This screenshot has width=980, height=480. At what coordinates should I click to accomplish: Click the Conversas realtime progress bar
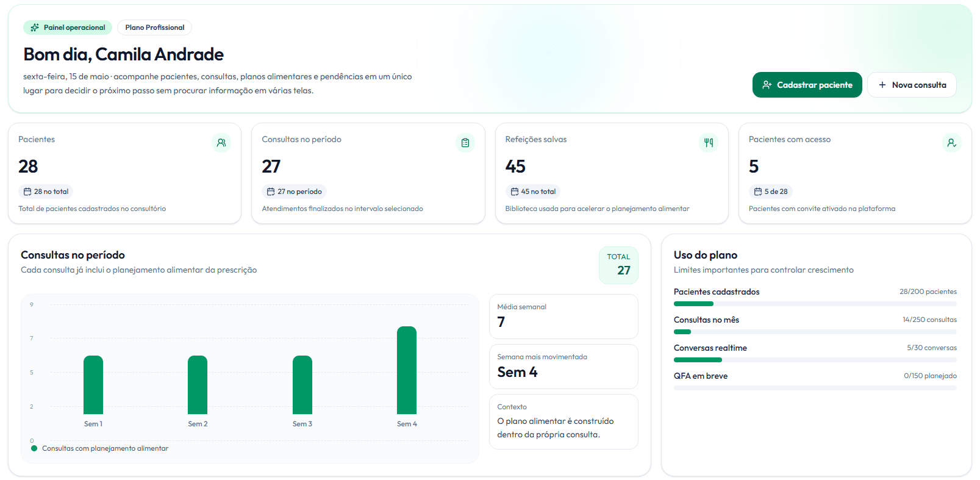click(x=815, y=360)
